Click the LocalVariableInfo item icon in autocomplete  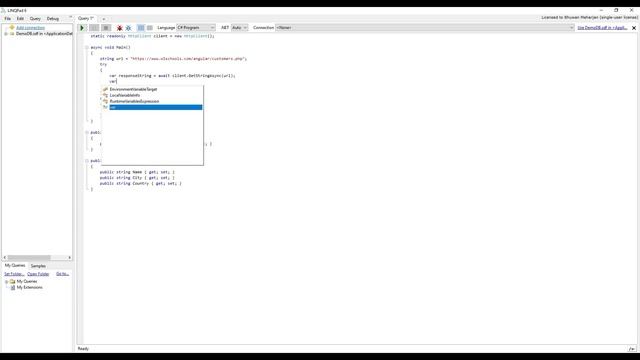pyautogui.click(x=105, y=95)
